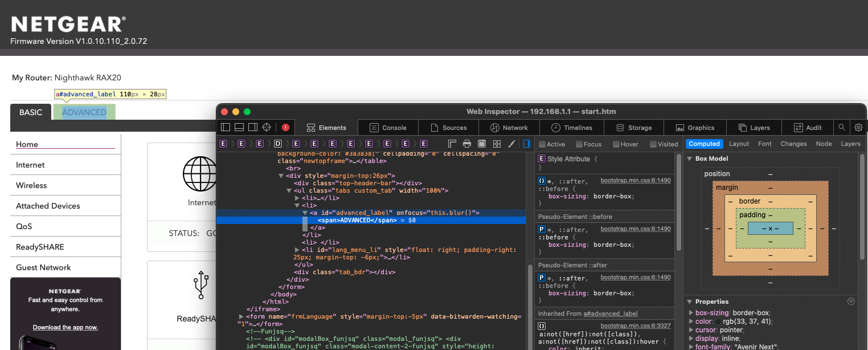Click the print media styles icon
The height and width of the screenshot is (350, 868).
pyautogui.click(x=467, y=144)
